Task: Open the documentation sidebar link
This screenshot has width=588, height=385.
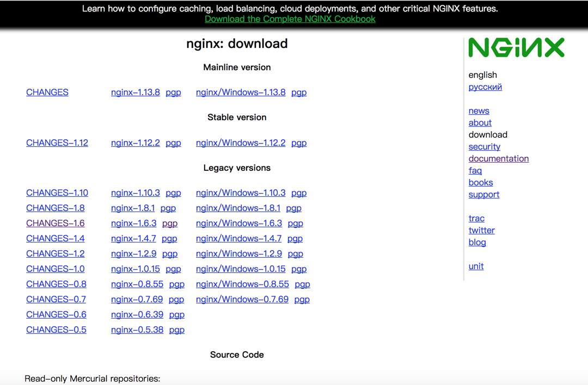Action: 499,159
